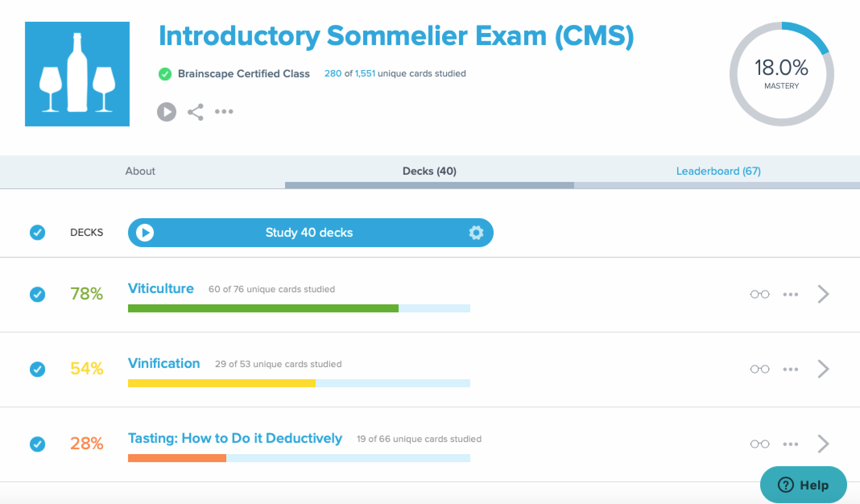
Task: Open the class options ellipsis menu
Action: click(x=224, y=112)
